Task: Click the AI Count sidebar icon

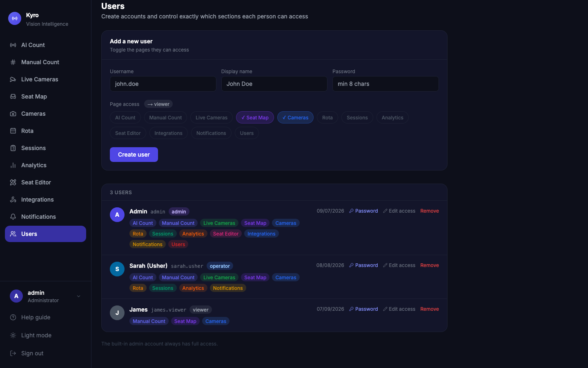Action: [x=13, y=45]
